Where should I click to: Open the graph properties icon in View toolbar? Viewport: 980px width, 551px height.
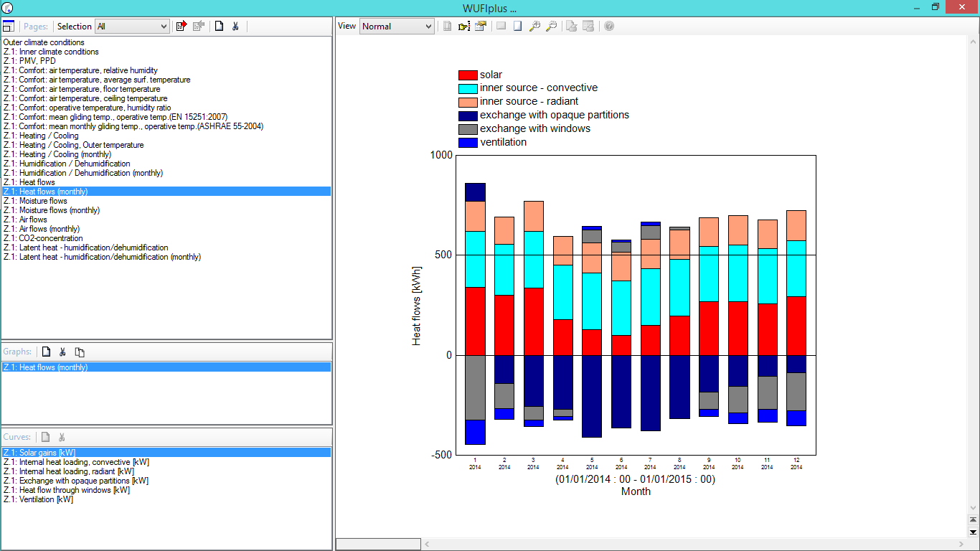tap(480, 27)
